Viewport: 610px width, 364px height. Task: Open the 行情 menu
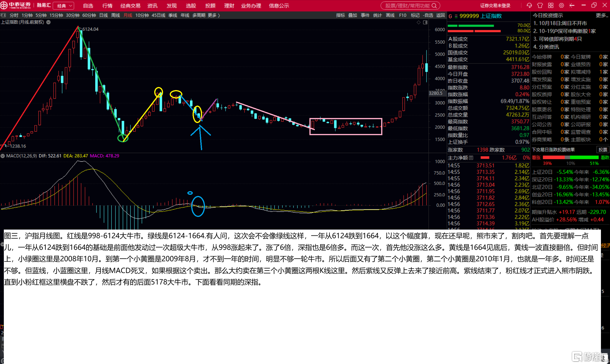click(108, 6)
